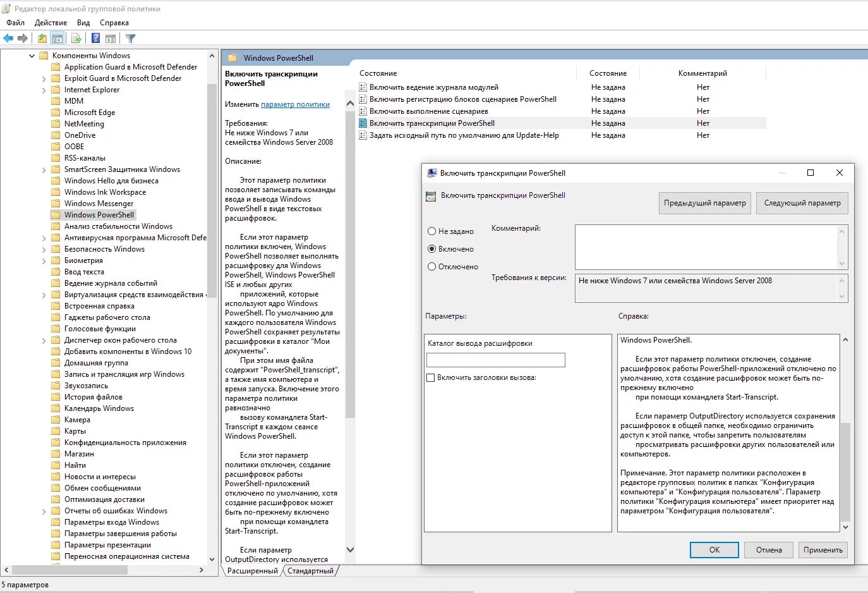Click the icon of selected 'Включить транскрипции PowerShell' row

tap(363, 123)
